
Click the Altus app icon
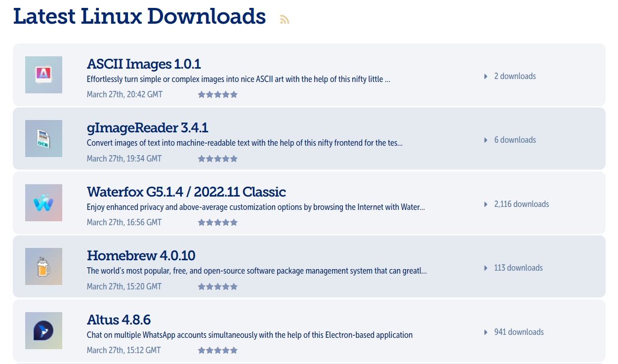coord(43,330)
